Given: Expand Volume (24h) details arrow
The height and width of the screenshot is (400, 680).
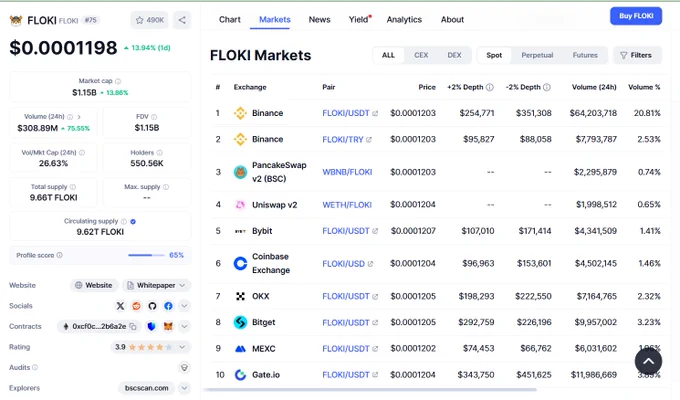Looking at the screenshot, I should 79,117.
